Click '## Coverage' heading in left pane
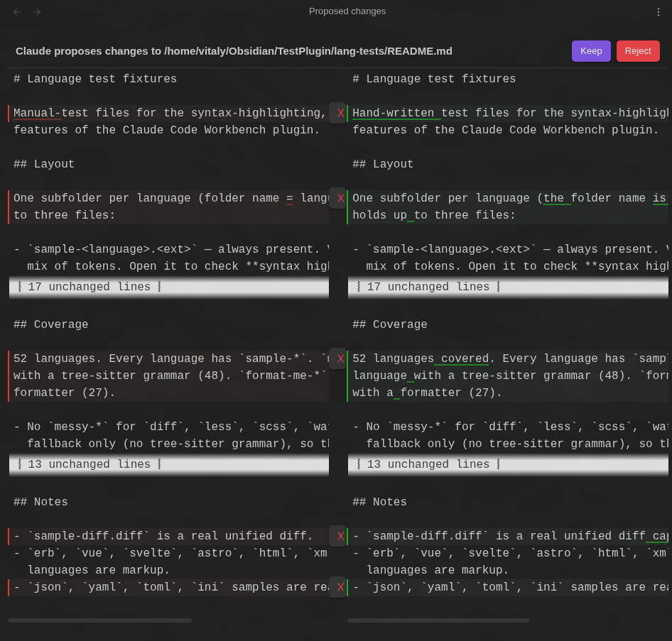This screenshot has width=672, height=641. point(50,324)
